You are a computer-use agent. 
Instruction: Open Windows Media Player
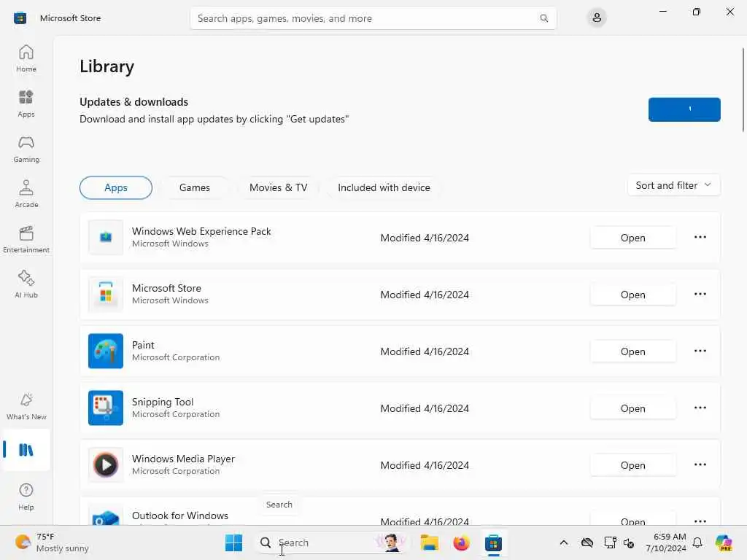point(632,465)
